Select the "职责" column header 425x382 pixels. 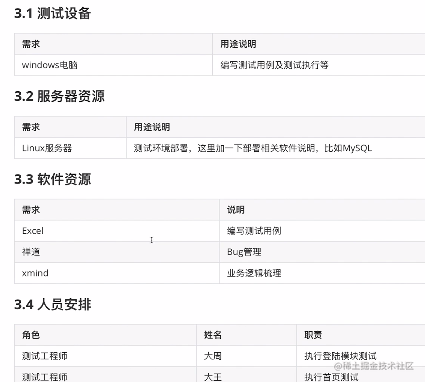tap(361, 335)
